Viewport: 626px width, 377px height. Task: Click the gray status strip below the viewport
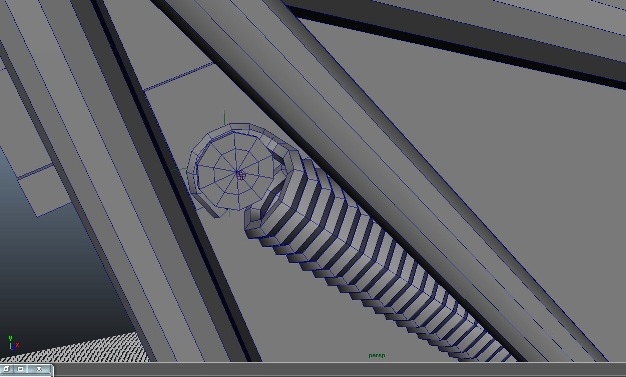point(339,369)
